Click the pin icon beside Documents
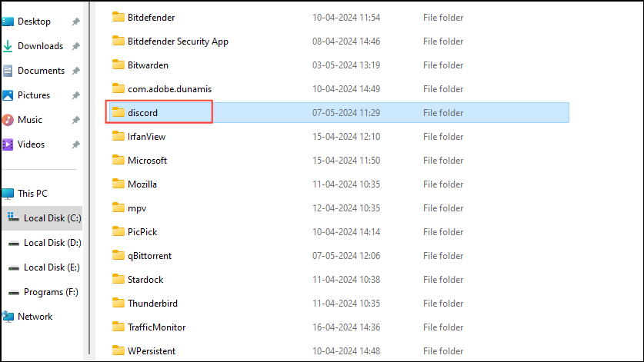The width and height of the screenshot is (644, 362). pos(75,71)
